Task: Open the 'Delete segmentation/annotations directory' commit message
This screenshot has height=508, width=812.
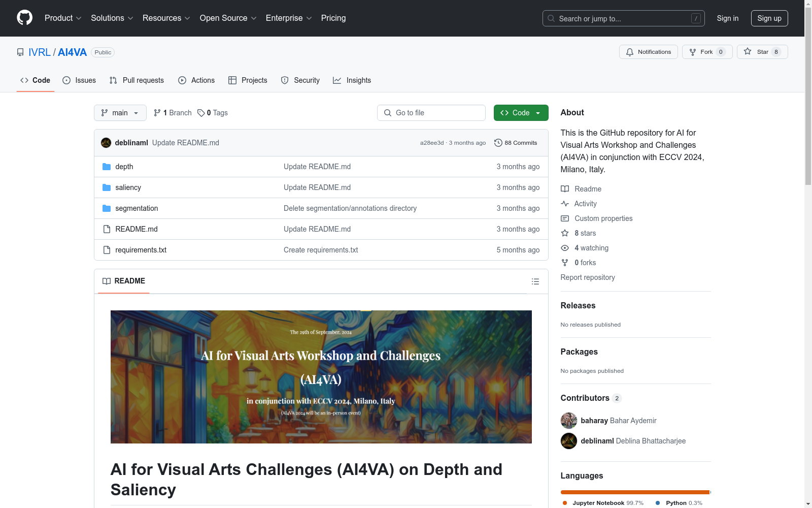Action: (350, 208)
